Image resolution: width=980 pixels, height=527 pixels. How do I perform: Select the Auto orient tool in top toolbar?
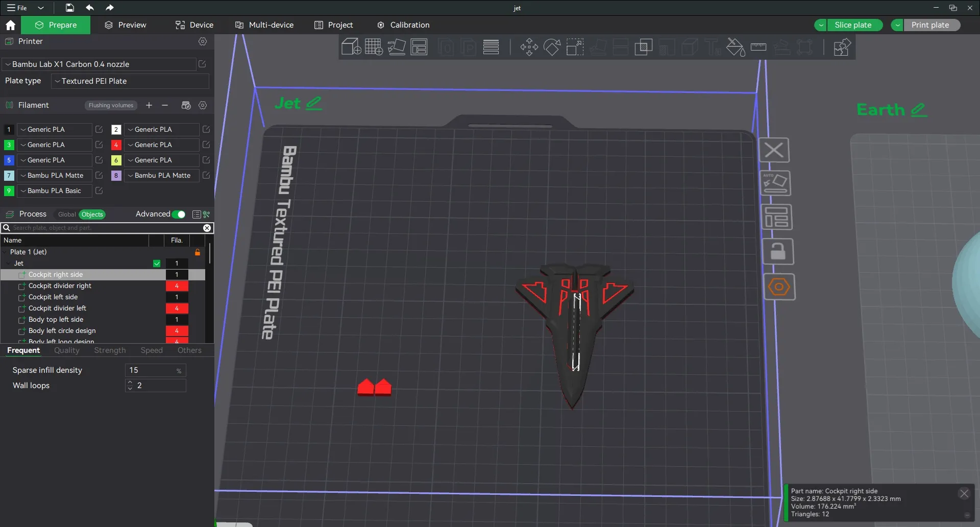pos(397,47)
